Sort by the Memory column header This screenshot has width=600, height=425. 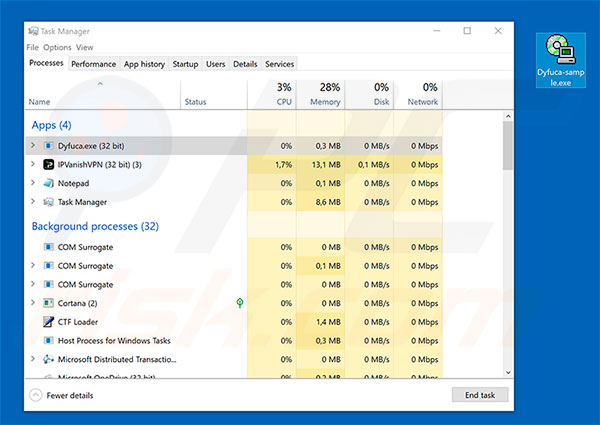pyautogui.click(x=321, y=94)
